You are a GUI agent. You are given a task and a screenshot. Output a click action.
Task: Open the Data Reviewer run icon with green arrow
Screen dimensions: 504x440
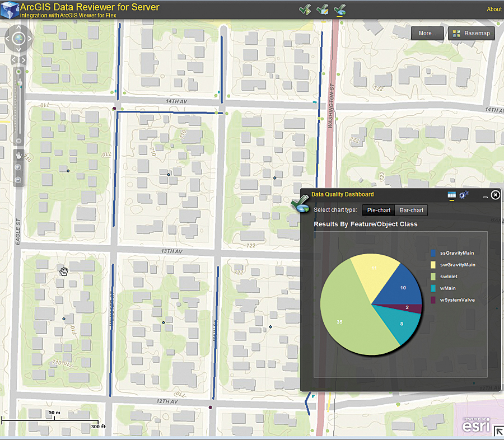pos(305,9)
